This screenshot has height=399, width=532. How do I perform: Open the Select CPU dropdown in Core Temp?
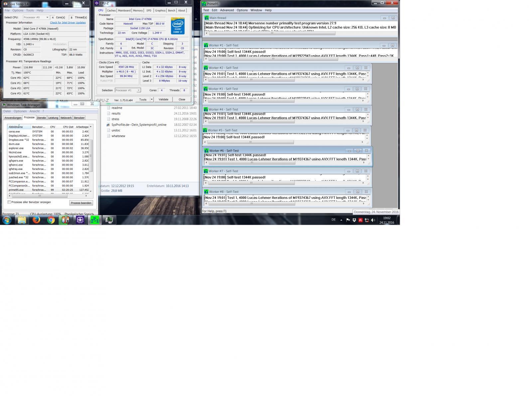36,17
